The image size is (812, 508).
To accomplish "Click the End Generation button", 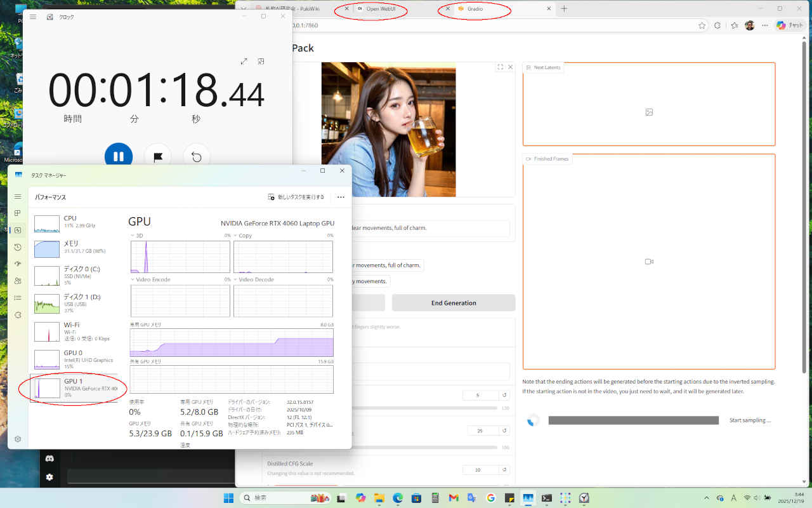I will 453,303.
